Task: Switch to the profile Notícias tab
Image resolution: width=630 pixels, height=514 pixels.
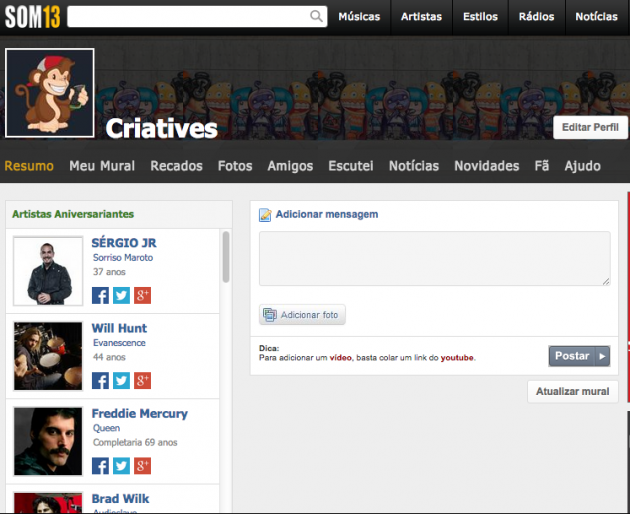Action: click(414, 166)
